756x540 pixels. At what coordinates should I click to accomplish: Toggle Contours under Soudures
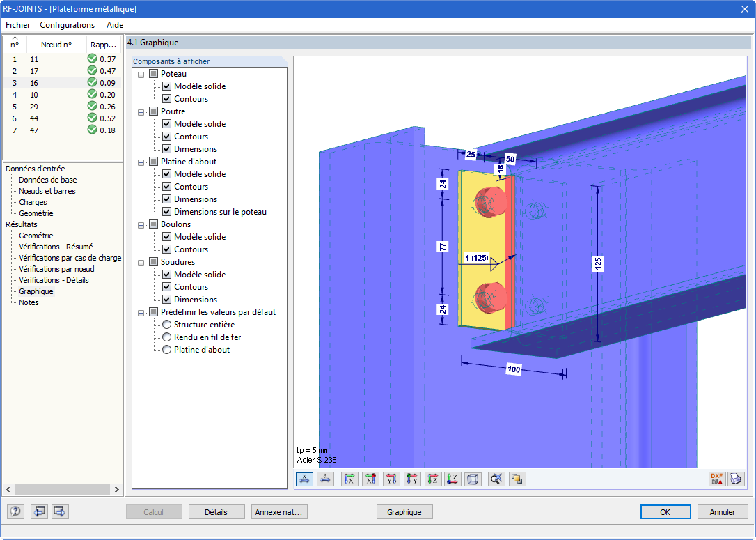pyautogui.click(x=167, y=287)
